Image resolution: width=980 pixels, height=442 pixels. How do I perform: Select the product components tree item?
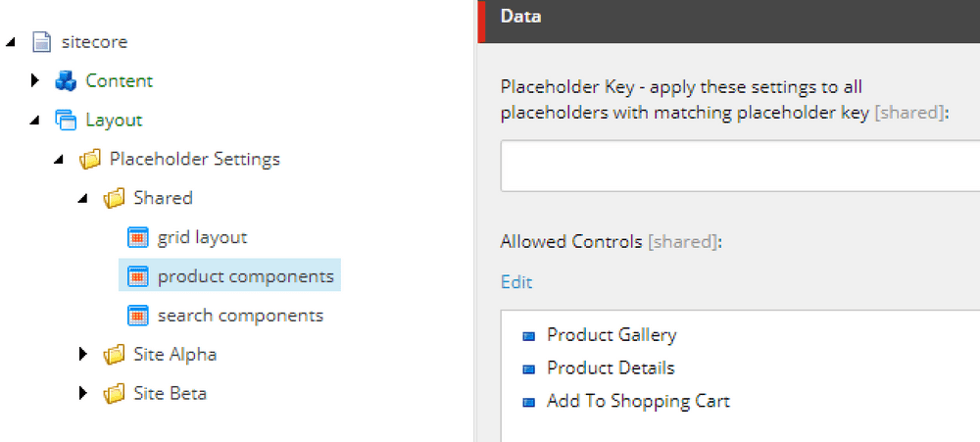[x=245, y=276]
